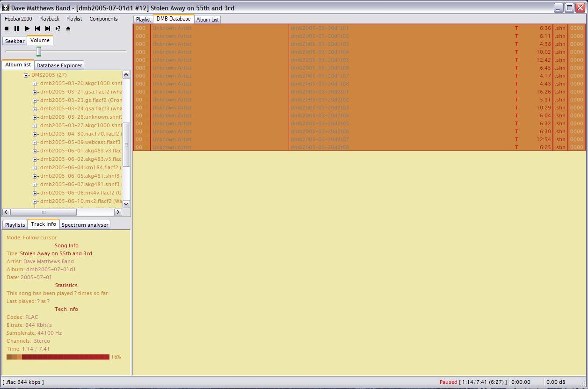Expand the dmb2005-03-20.akgc1000 album node
The image size is (588, 389).
(x=35, y=84)
